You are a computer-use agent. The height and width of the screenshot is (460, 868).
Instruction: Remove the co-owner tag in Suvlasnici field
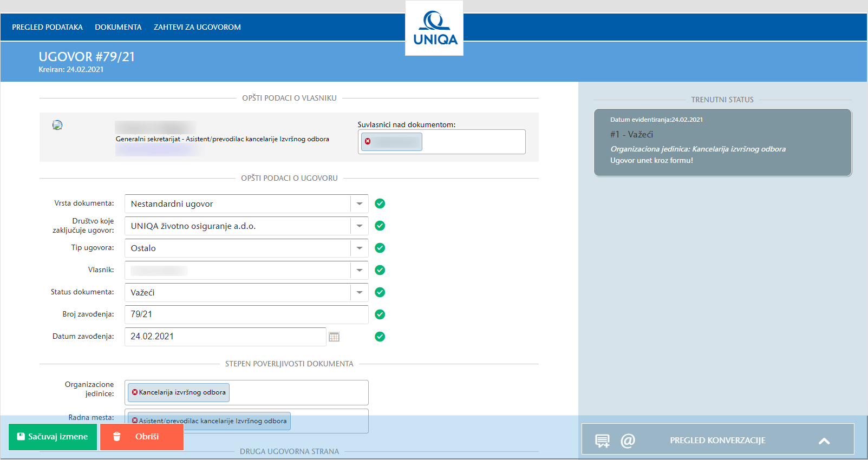point(368,141)
